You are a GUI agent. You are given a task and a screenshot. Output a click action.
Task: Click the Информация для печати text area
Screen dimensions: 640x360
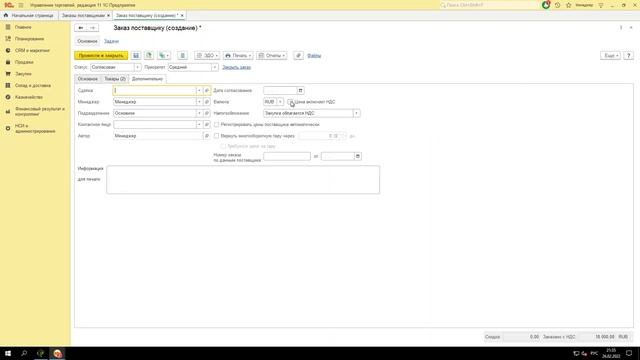click(x=243, y=180)
